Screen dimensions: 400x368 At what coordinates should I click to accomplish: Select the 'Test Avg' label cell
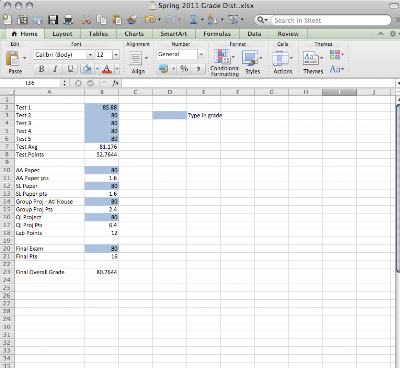click(x=50, y=147)
